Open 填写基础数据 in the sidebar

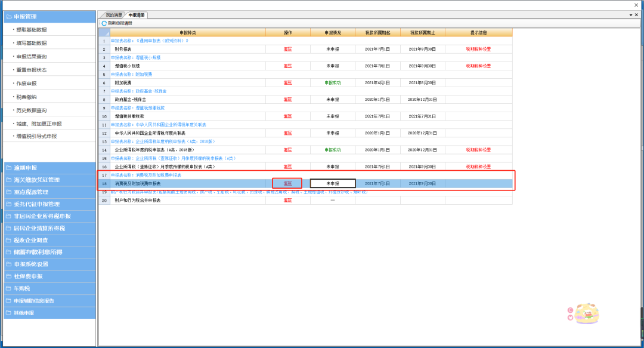coord(31,43)
